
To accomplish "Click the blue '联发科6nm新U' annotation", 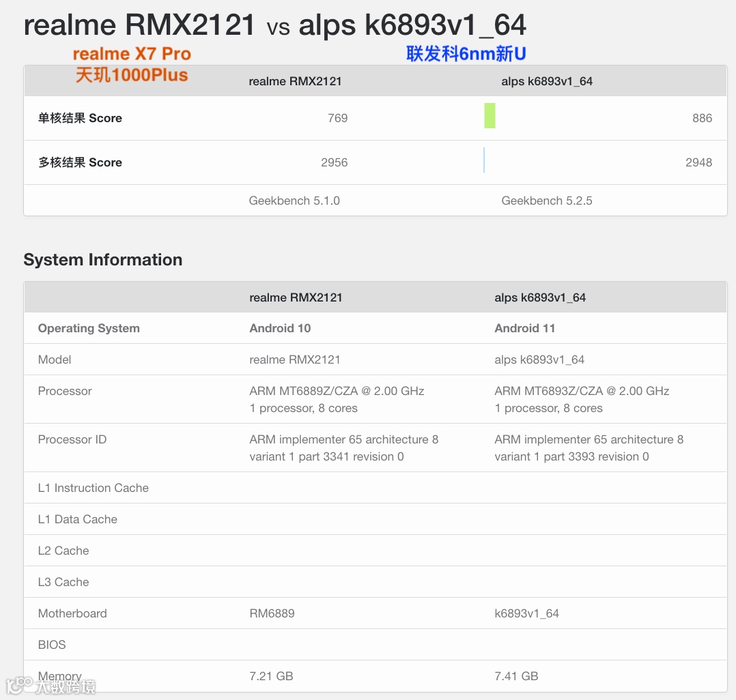I will (x=466, y=53).
